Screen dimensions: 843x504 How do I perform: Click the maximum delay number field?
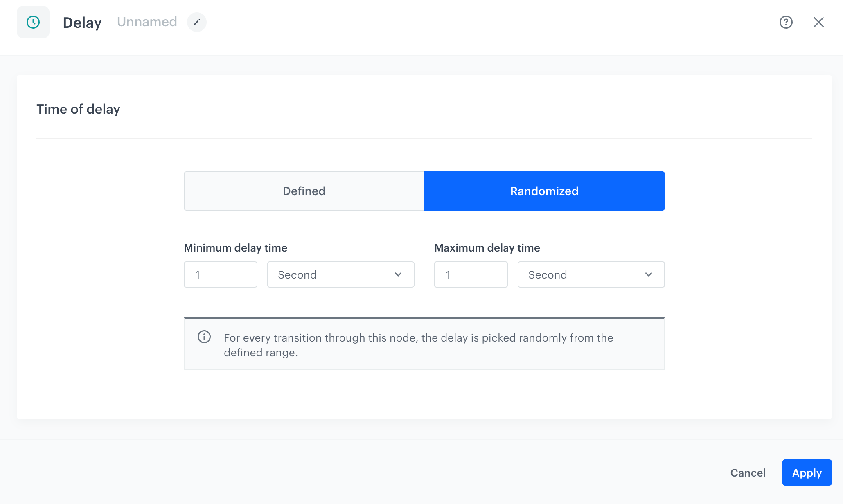(x=471, y=274)
